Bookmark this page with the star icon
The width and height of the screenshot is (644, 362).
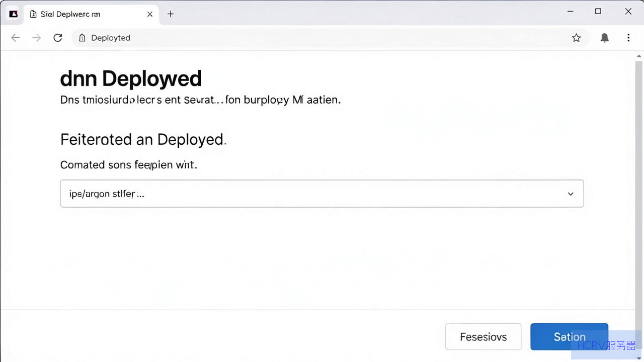577,38
